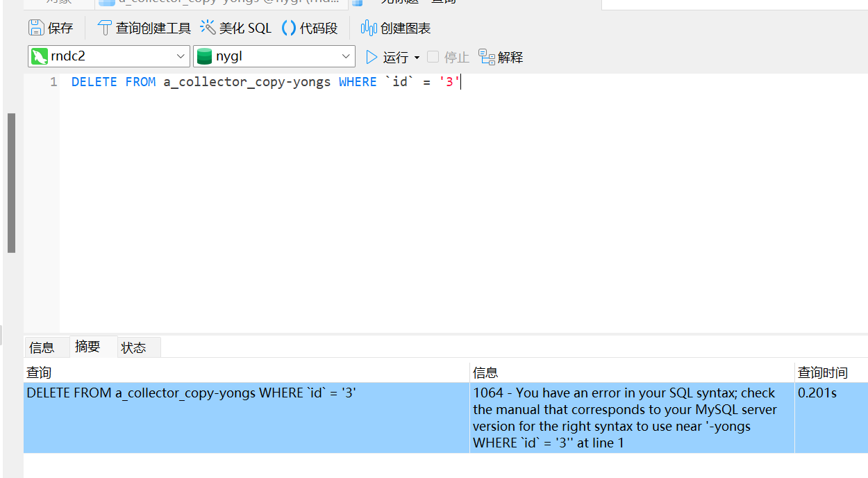Expand the rndc2 connection dropdown
Screen dimensions: 868x478
coord(181,56)
